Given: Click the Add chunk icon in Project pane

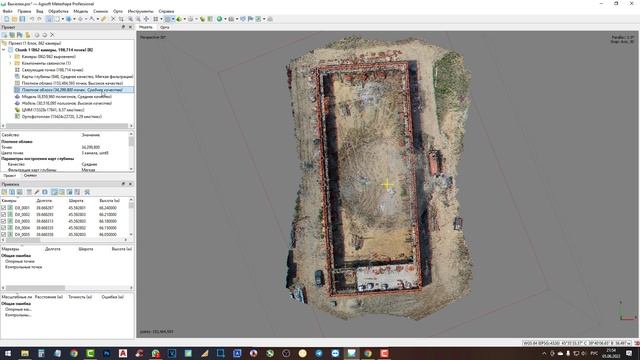Looking at the screenshot, I should click(x=4, y=35).
